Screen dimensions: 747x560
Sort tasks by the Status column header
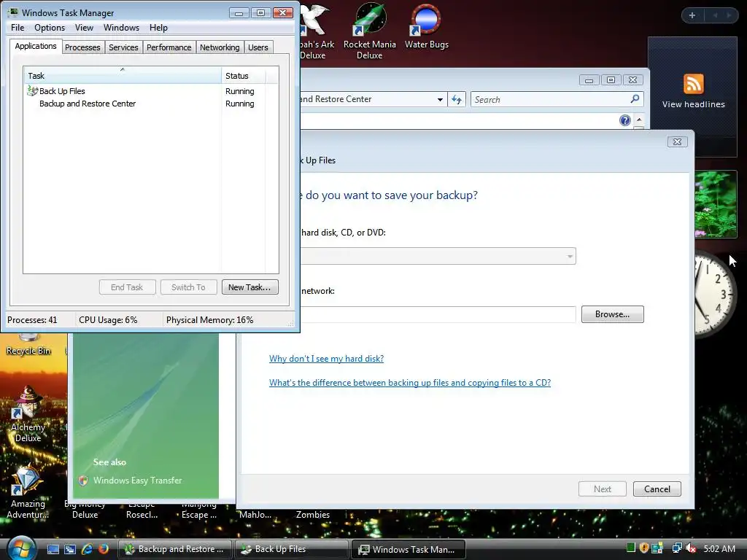243,76
